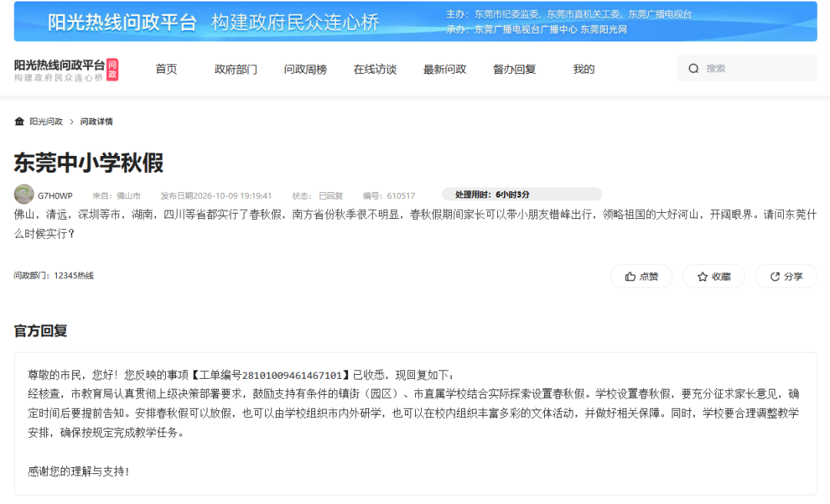830x504 pixels.
Task: Click the 阳光问政 breadcrumb link
Action: tap(46, 121)
